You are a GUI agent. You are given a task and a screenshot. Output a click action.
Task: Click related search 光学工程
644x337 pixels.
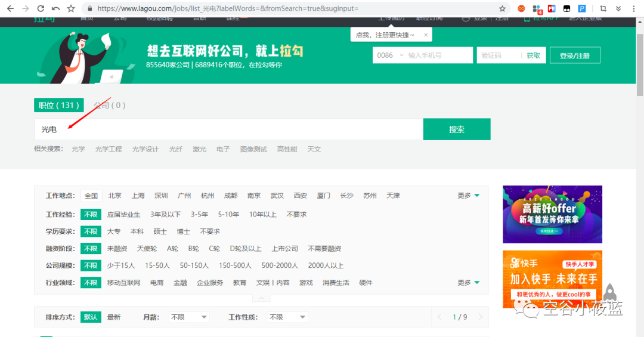(109, 149)
